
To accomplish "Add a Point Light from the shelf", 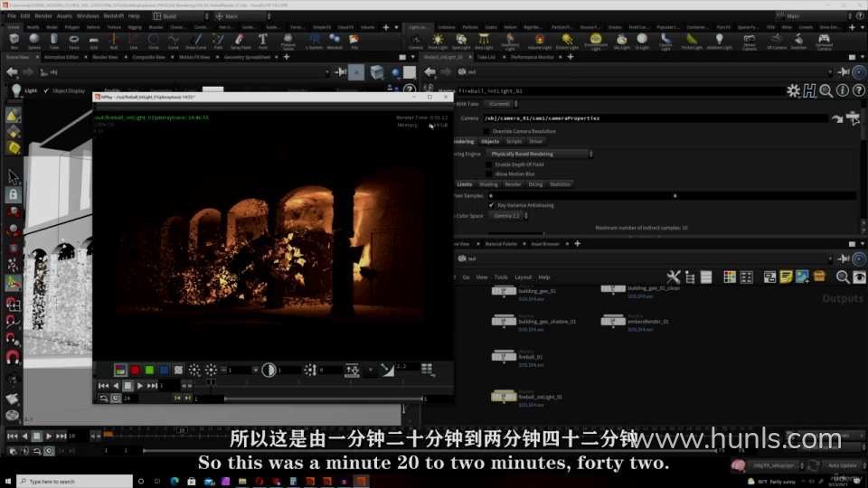I will (438, 41).
